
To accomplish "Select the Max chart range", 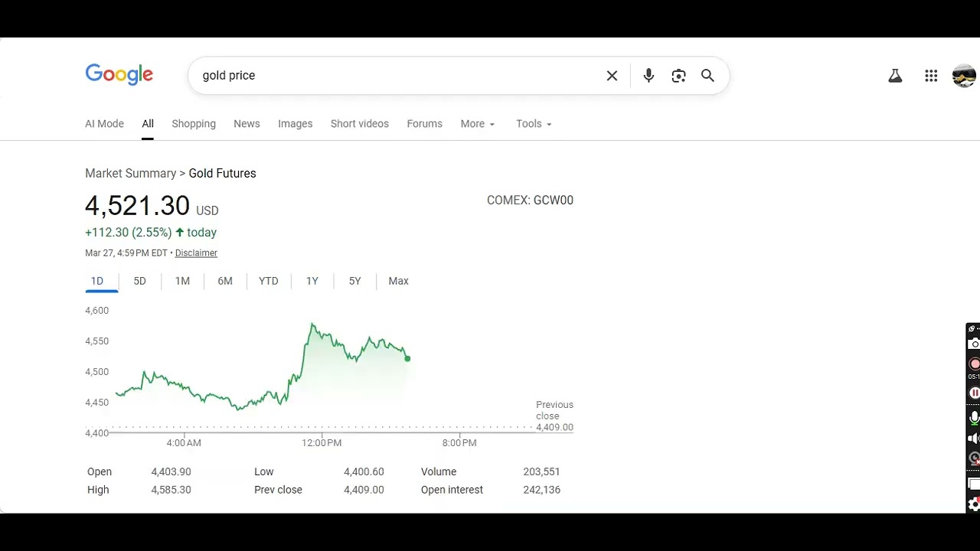I will click(398, 281).
